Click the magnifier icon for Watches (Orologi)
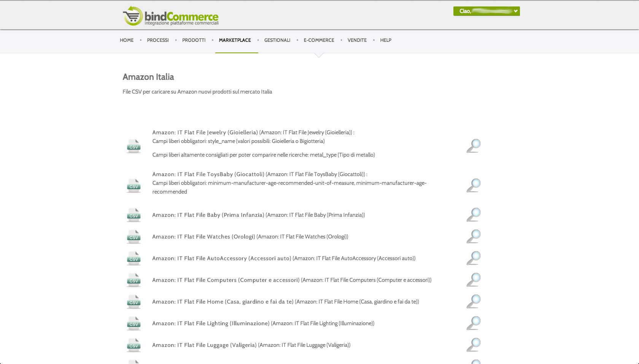Viewport: 639px width, 364px height. 474,237
